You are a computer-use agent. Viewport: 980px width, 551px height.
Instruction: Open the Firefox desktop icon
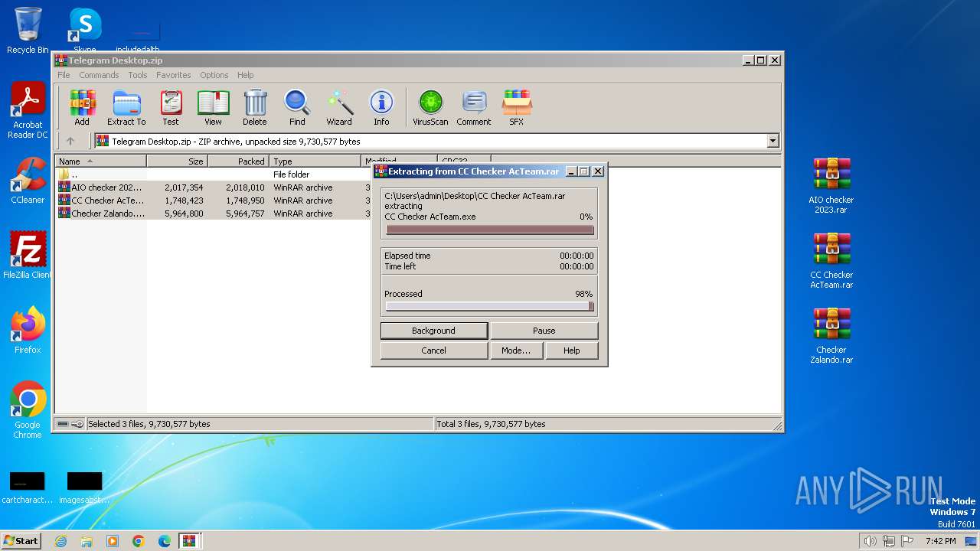coord(28,331)
